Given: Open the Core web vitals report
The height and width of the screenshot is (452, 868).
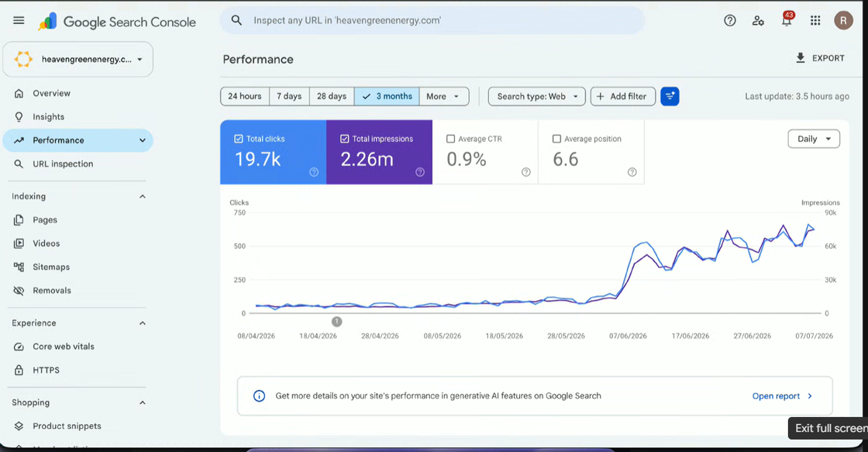Looking at the screenshot, I should coord(77,347).
